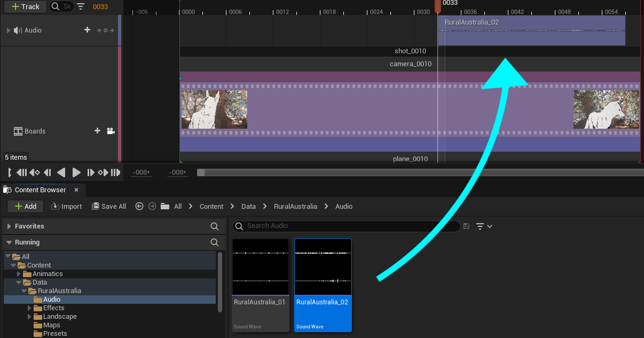Select the plane_0010 label
The height and width of the screenshot is (338, 644).
point(411,159)
